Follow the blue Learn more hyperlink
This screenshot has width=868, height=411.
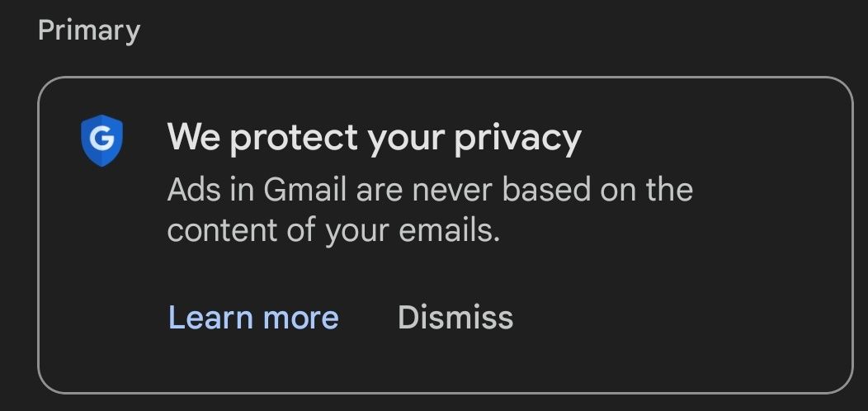pyautogui.click(x=253, y=318)
